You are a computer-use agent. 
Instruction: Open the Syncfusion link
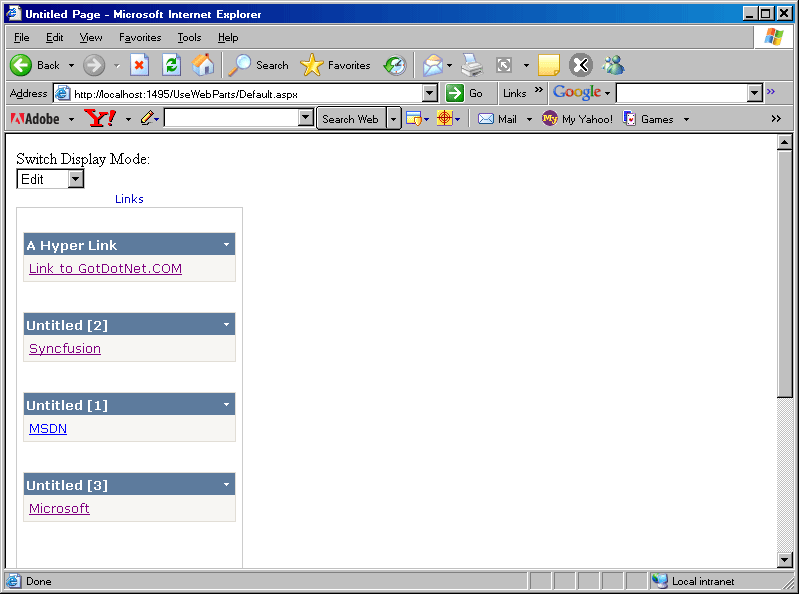[65, 348]
